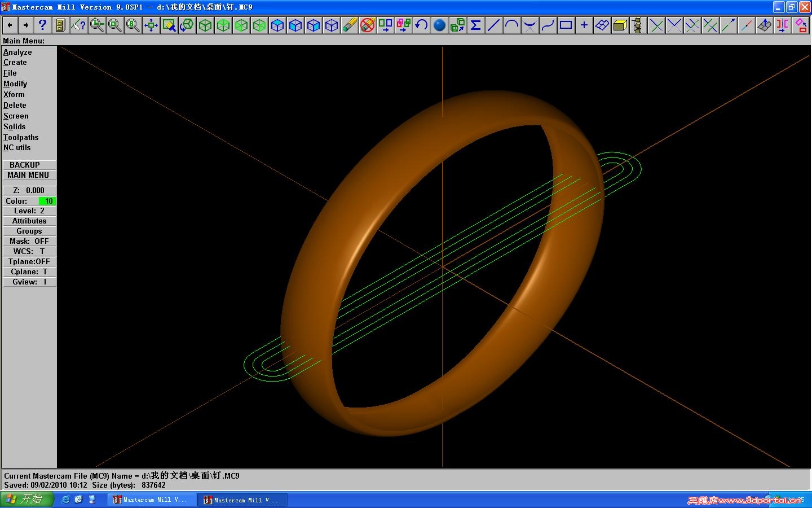Select the Fillet tool icon
The width and height of the screenshot is (812, 508).
[529, 25]
